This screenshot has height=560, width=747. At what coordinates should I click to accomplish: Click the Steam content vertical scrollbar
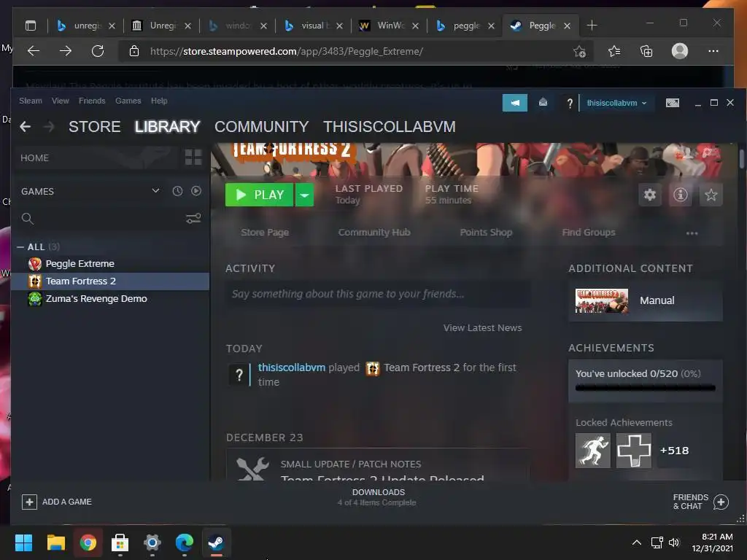click(x=742, y=158)
